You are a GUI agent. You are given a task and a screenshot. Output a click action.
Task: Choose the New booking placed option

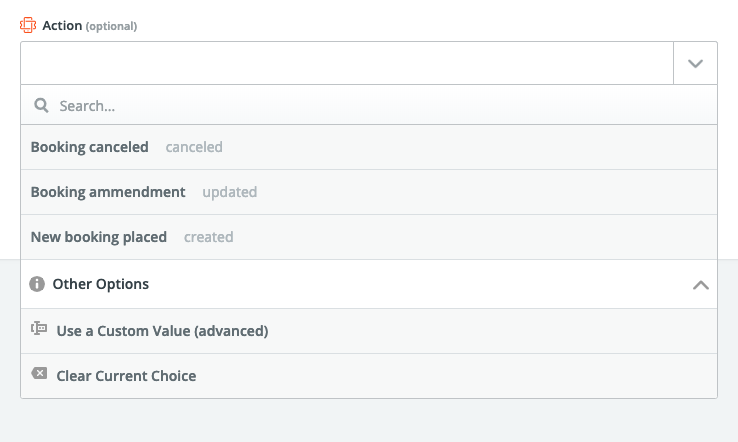[x=369, y=237]
